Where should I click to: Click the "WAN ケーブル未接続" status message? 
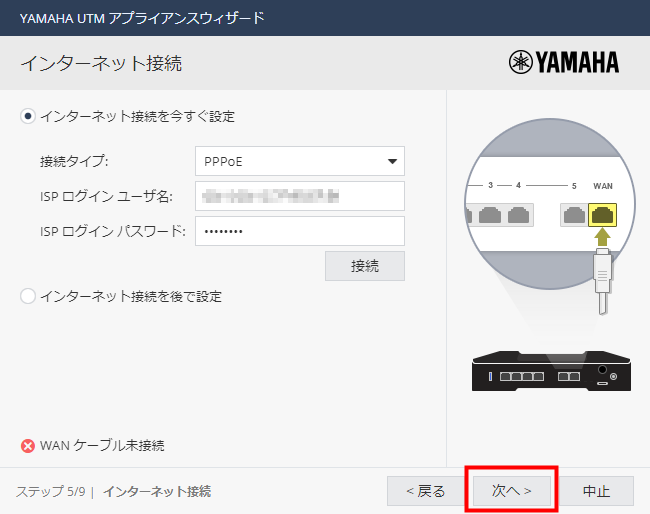pos(102,445)
